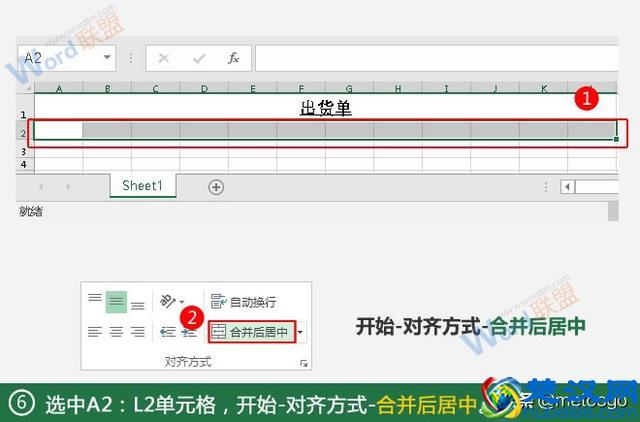Viewport: 640px width, 422px height.
Task: Select column C header
Action: pyautogui.click(x=156, y=88)
